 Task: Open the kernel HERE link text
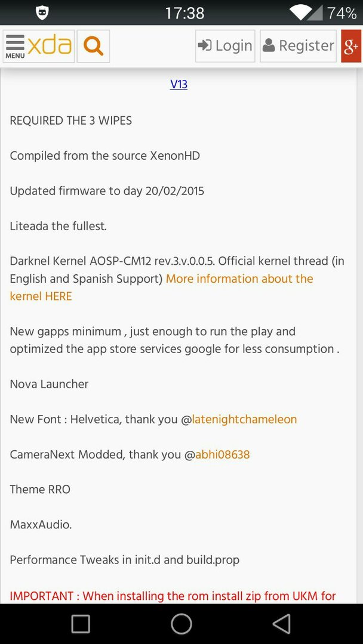pos(41,296)
